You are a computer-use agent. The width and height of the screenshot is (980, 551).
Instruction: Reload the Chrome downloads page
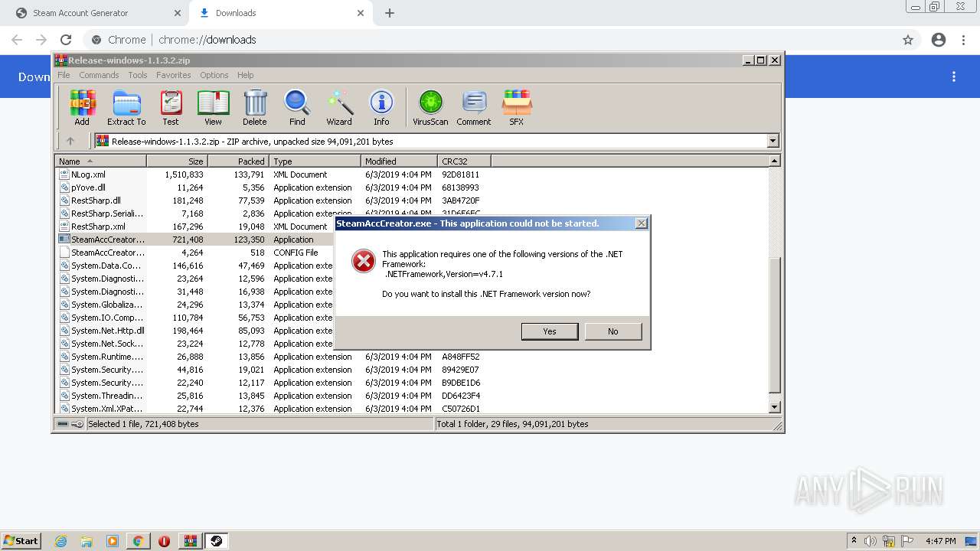click(x=66, y=40)
